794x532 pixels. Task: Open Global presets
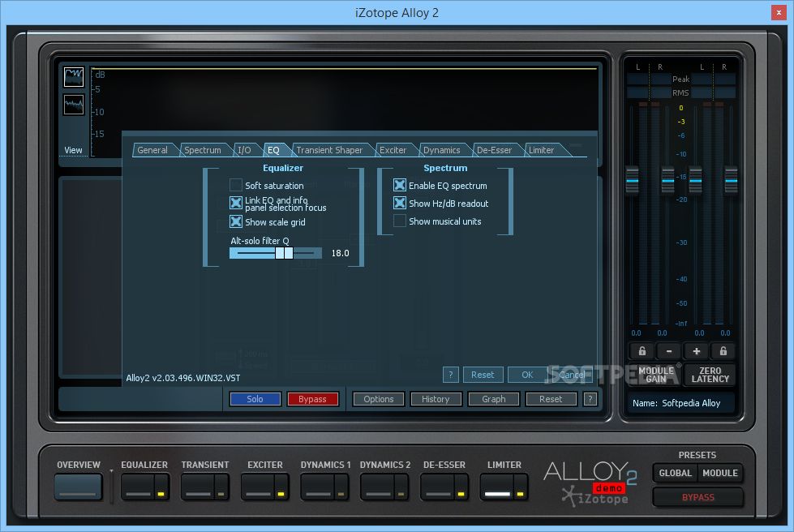tap(675, 473)
